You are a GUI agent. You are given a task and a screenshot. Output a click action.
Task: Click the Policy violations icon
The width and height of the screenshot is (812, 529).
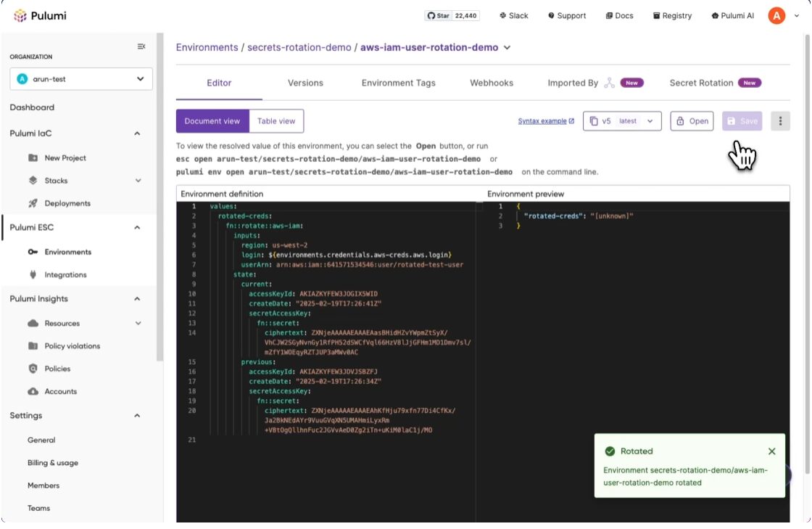(x=33, y=346)
